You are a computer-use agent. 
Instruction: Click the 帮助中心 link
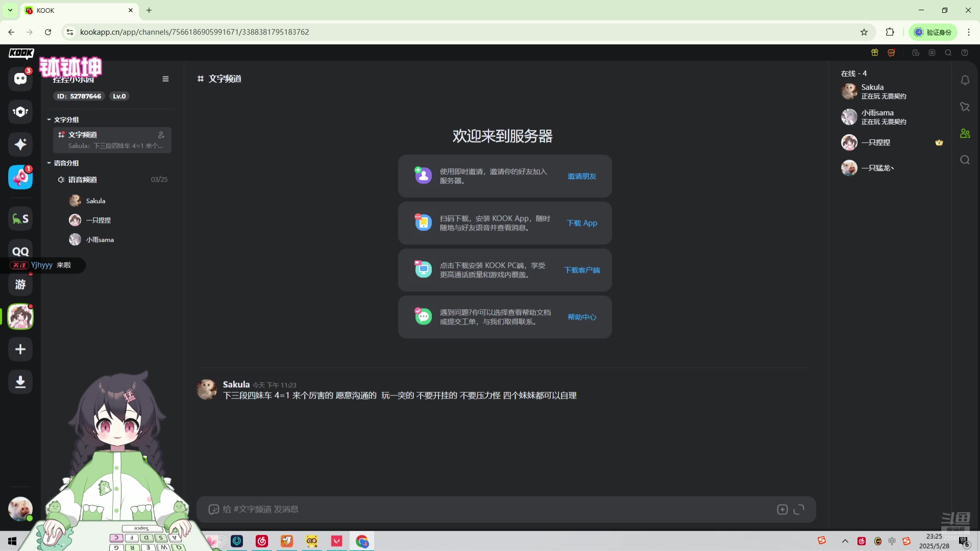(x=582, y=317)
